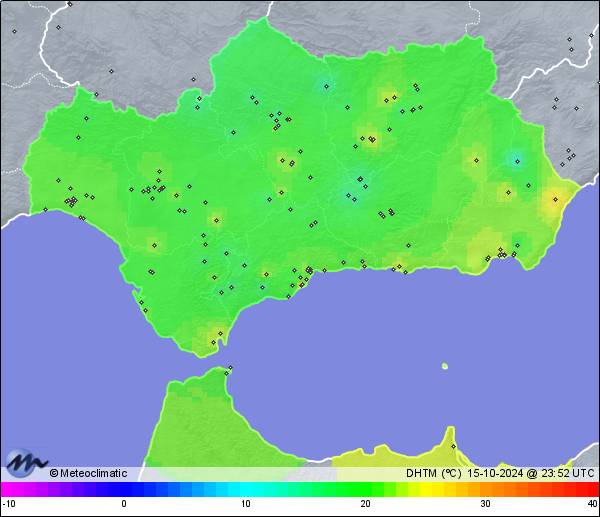This screenshot has width=600, height=517.
Task: Pick the cyan segment above the 10 label
Action: [x=245, y=489]
